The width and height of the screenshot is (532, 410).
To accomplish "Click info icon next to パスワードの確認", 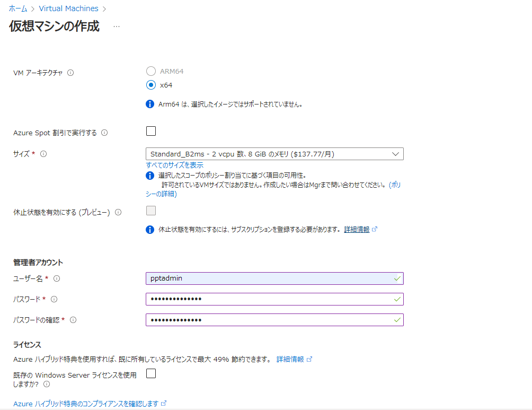I will (x=73, y=320).
